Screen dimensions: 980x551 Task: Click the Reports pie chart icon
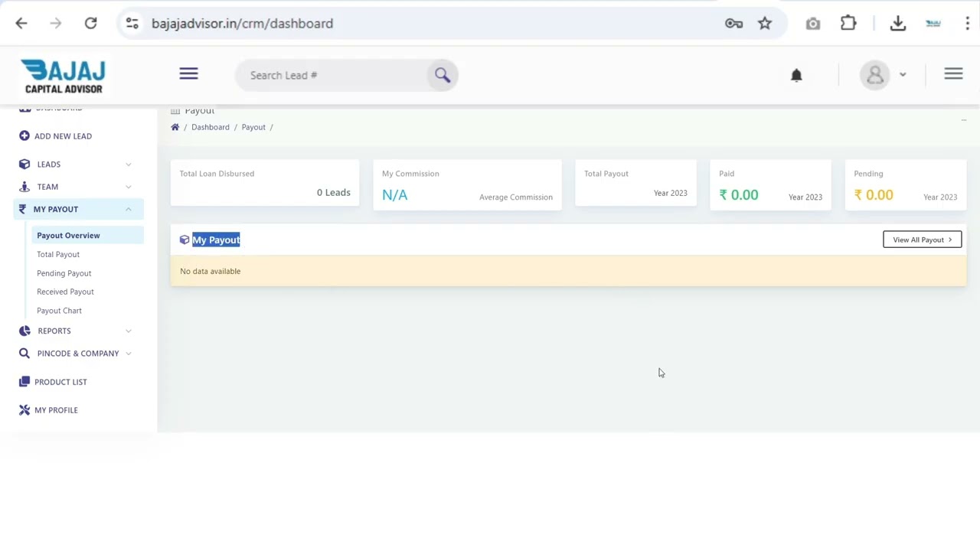click(24, 331)
